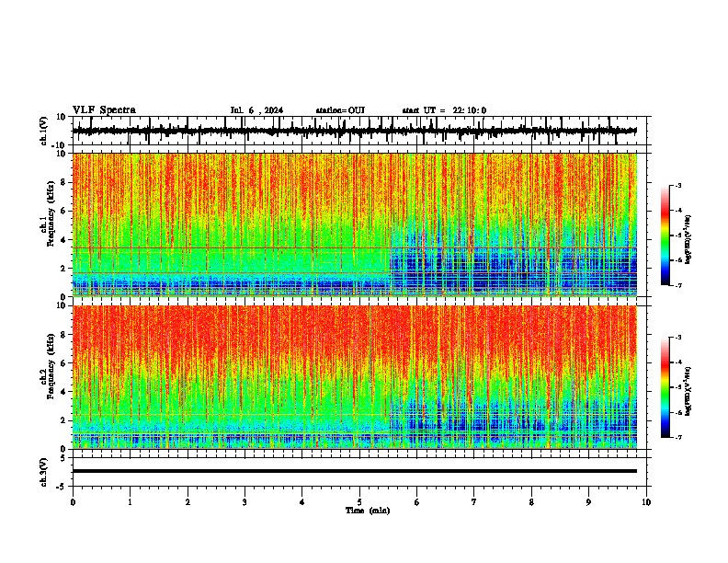Click time tick label '4' on x-axis
728x563 pixels.
point(302,502)
